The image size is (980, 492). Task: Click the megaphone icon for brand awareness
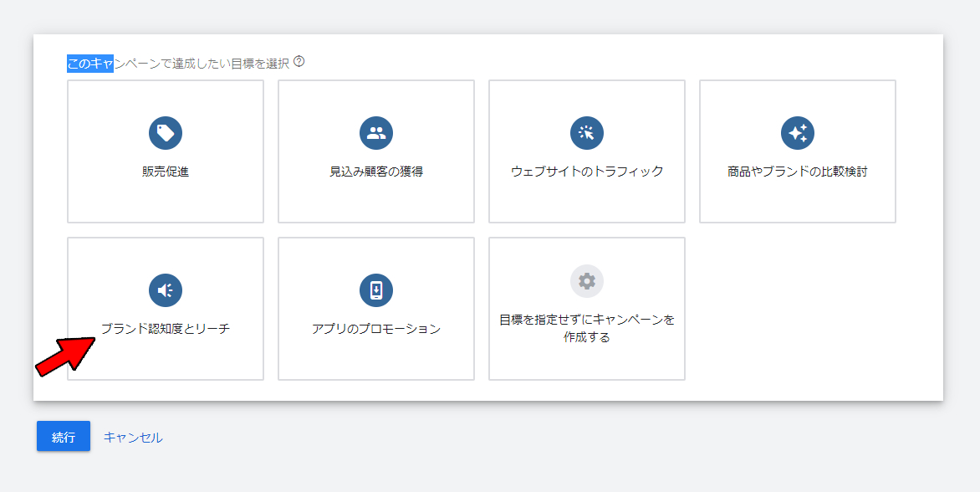[166, 290]
